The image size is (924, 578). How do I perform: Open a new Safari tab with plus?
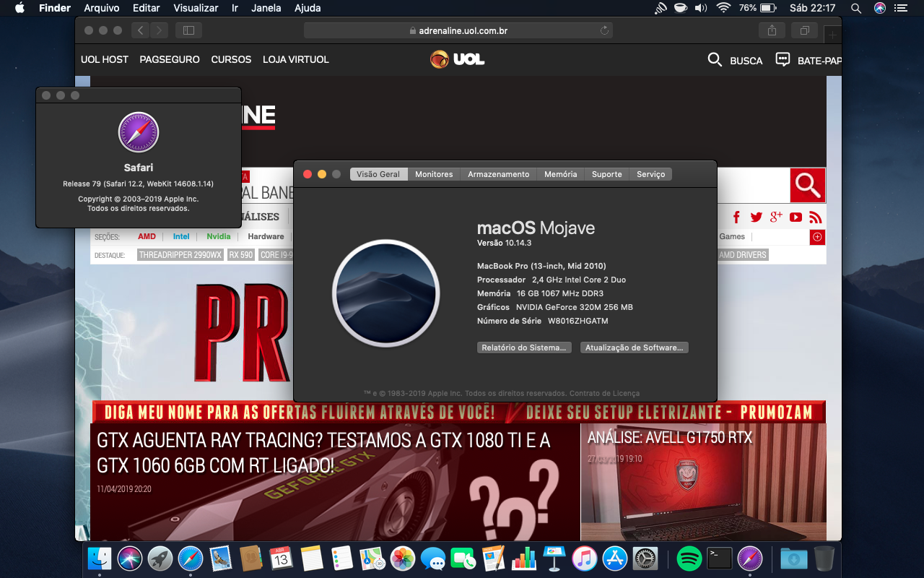832,34
